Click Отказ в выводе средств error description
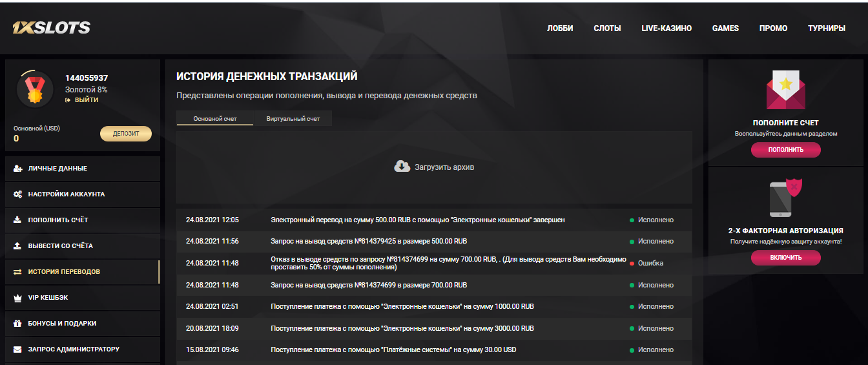 [x=448, y=263]
